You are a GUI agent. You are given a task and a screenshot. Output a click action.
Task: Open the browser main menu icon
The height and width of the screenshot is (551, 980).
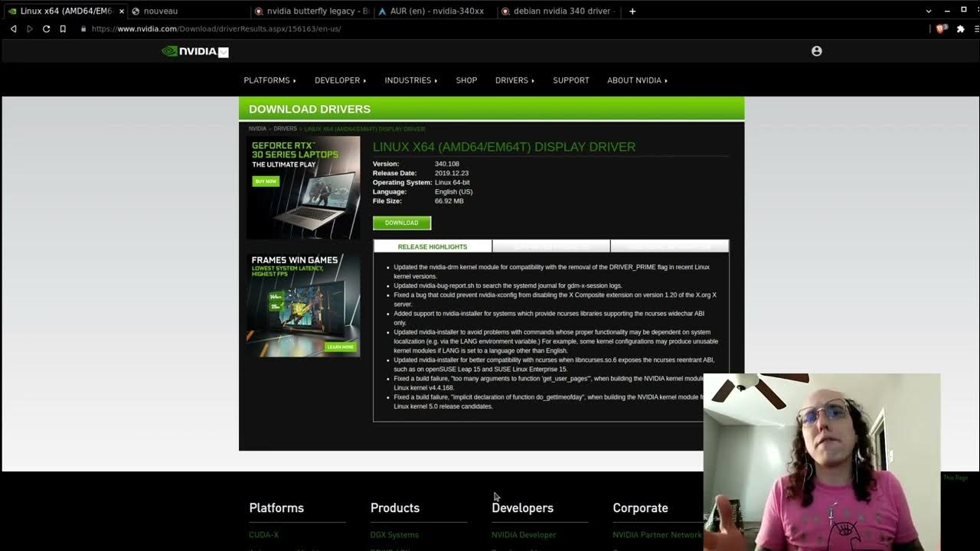coord(977,29)
